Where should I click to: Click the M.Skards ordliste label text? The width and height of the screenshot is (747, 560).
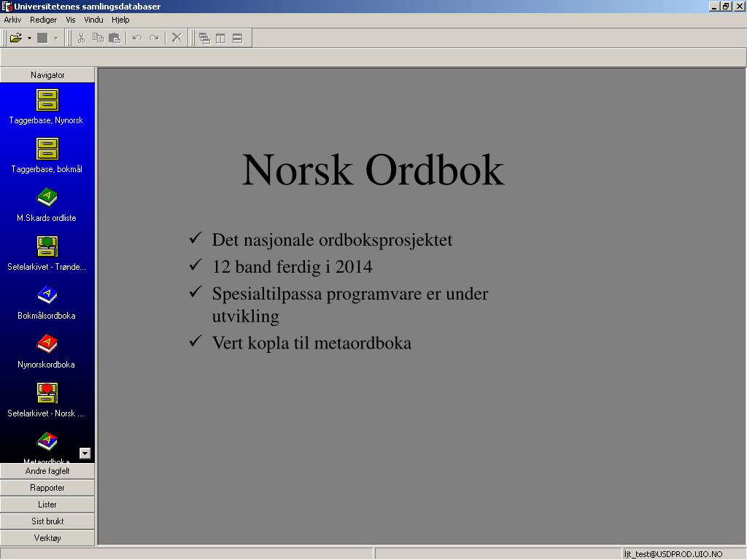[46, 218]
